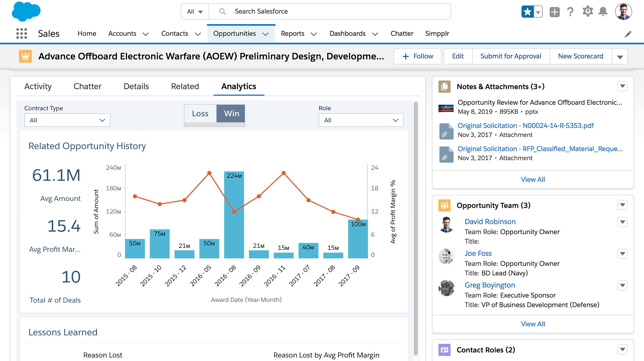Click the 100M bar for 2017-09
This screenshot has width=644, height=361.
tap(358, 239)
